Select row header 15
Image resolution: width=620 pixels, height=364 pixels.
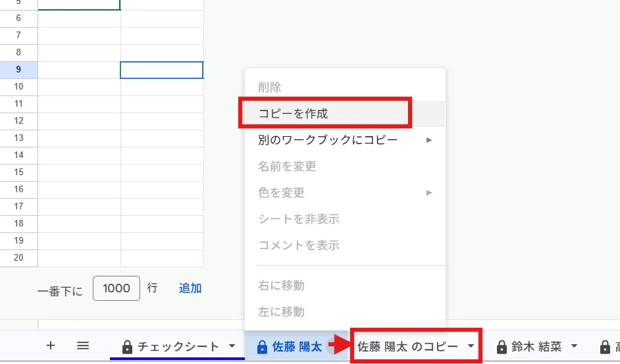point(18,172)
